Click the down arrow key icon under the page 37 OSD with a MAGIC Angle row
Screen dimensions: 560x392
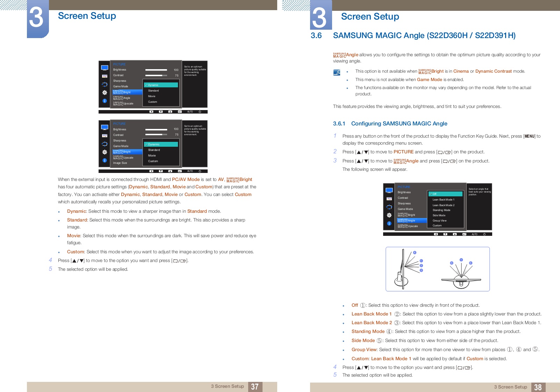click(x=161, y=112)
